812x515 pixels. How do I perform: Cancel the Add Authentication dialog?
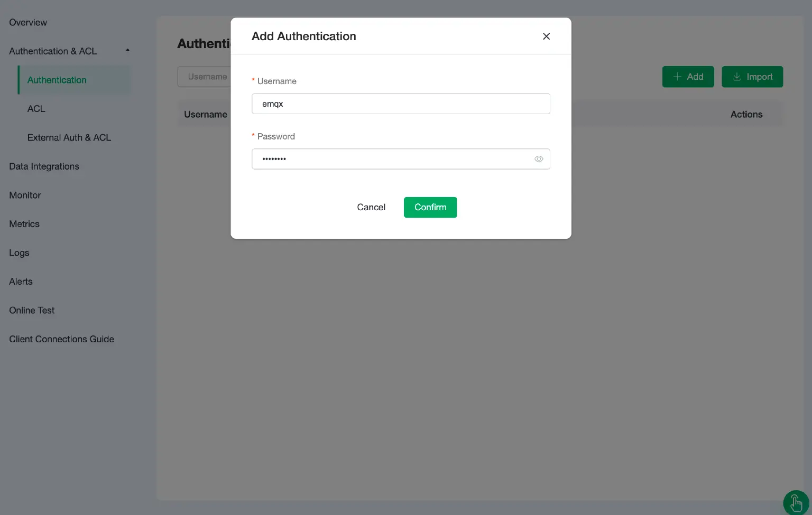point(371,207)
